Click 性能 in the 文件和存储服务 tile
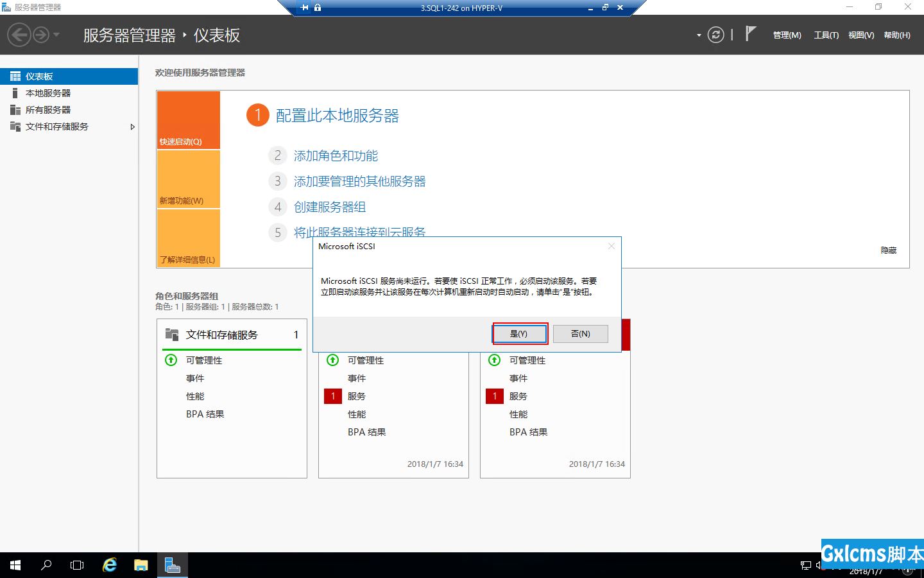Viewport: 924px width, 578px height. pos(195,396)
